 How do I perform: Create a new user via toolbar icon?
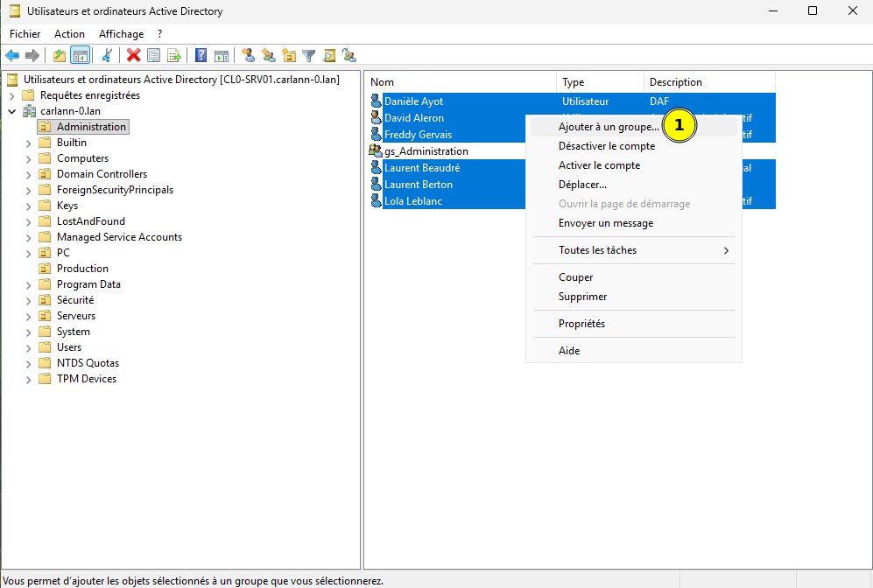pos(249,56)
